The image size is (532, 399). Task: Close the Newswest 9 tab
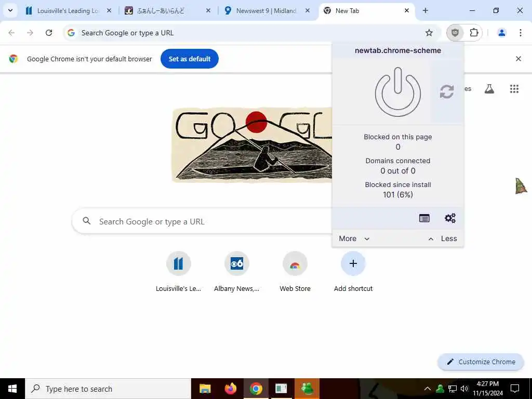tap(308, 10)
